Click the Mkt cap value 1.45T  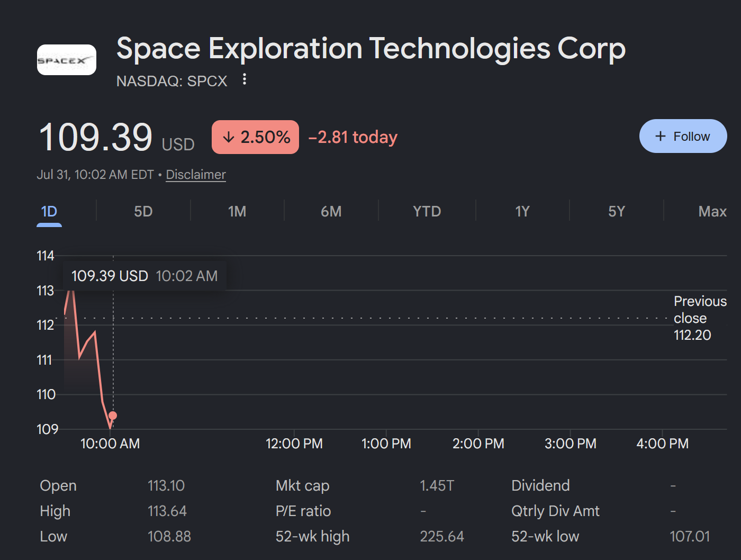[437, 485]
